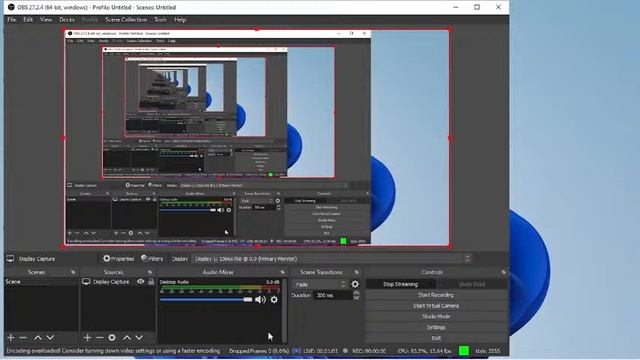The image size is (640, 360).
Task: Click the OBS logo icon in title bar
Action: pyautogui.click(x=11, y=7)
